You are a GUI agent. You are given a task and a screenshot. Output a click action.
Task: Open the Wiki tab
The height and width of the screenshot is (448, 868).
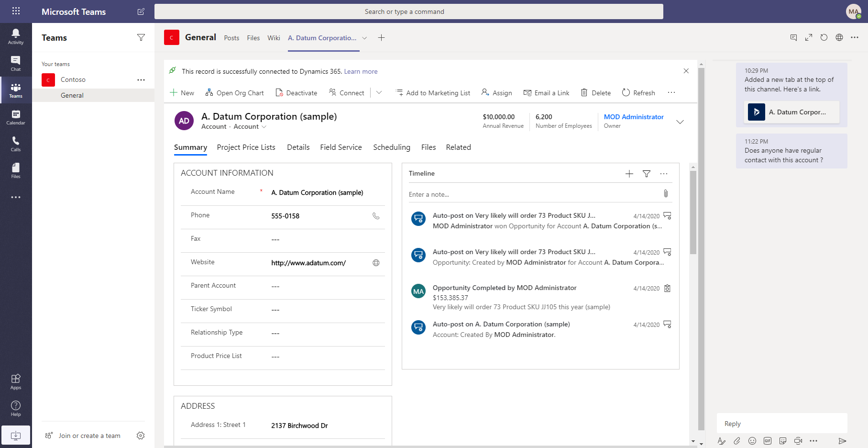pyautogui.click(x=274, y=38)
